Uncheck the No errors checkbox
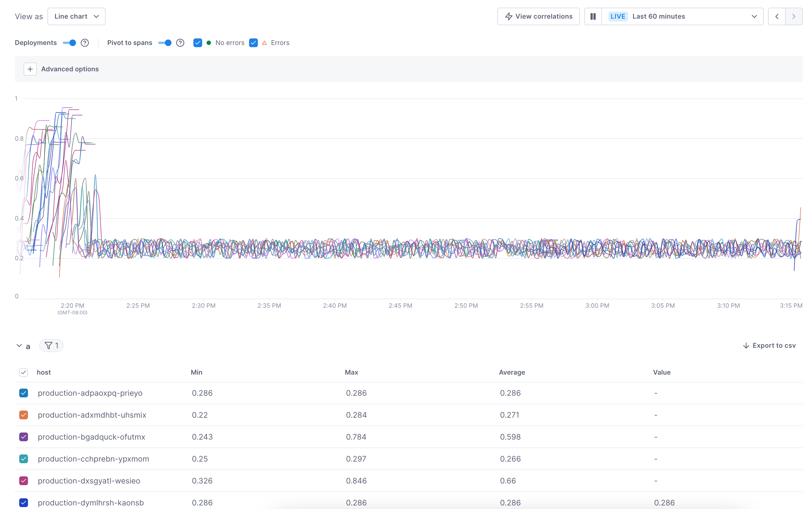The image size is (812, 509). coord(198,43)
